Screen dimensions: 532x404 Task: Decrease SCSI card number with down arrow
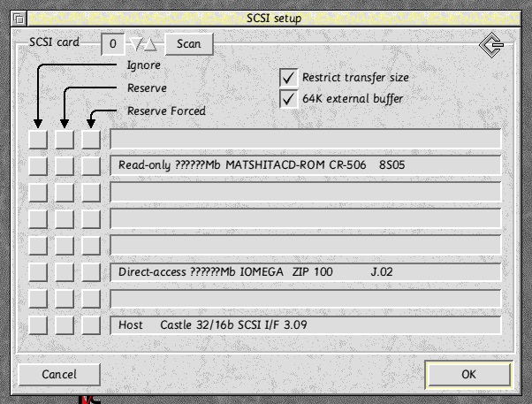[x=136, y=44]
